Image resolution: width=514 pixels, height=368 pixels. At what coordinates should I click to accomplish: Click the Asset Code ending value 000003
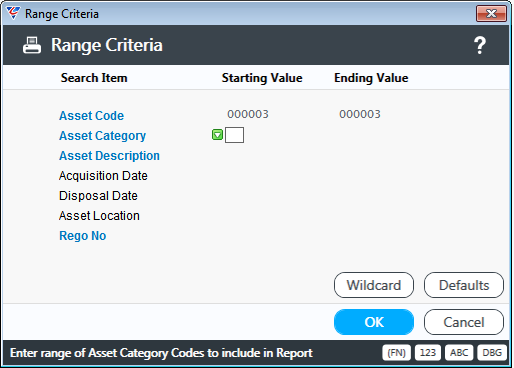click(360, 114)
